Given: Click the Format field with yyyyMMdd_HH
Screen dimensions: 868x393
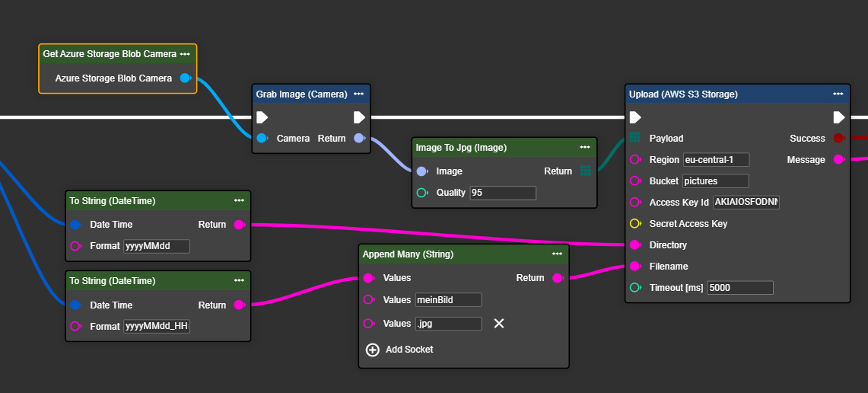Looking at the screenshot, I should click(x=157, y=327).
